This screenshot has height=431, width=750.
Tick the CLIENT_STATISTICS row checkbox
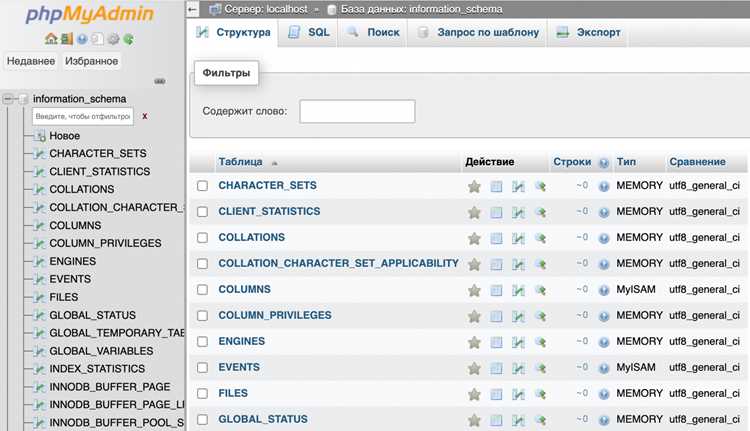point(202,211)
